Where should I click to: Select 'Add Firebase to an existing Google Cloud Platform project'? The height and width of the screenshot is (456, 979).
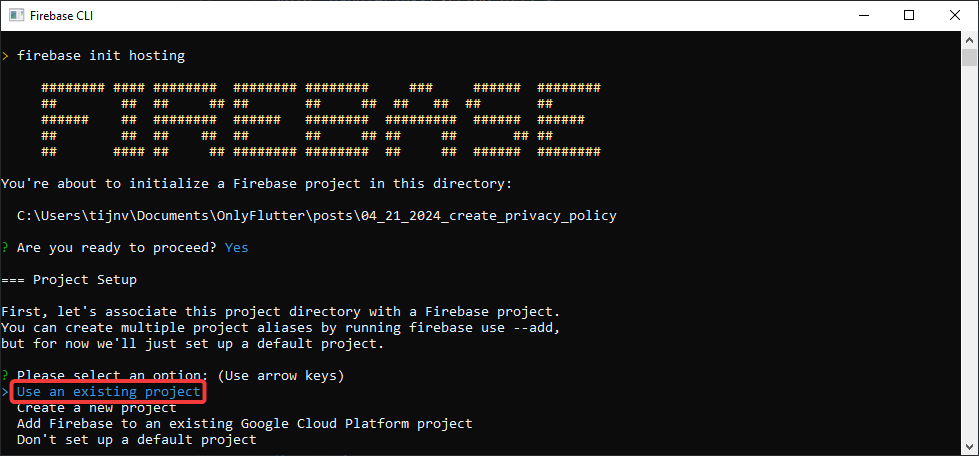pos(245,424)
